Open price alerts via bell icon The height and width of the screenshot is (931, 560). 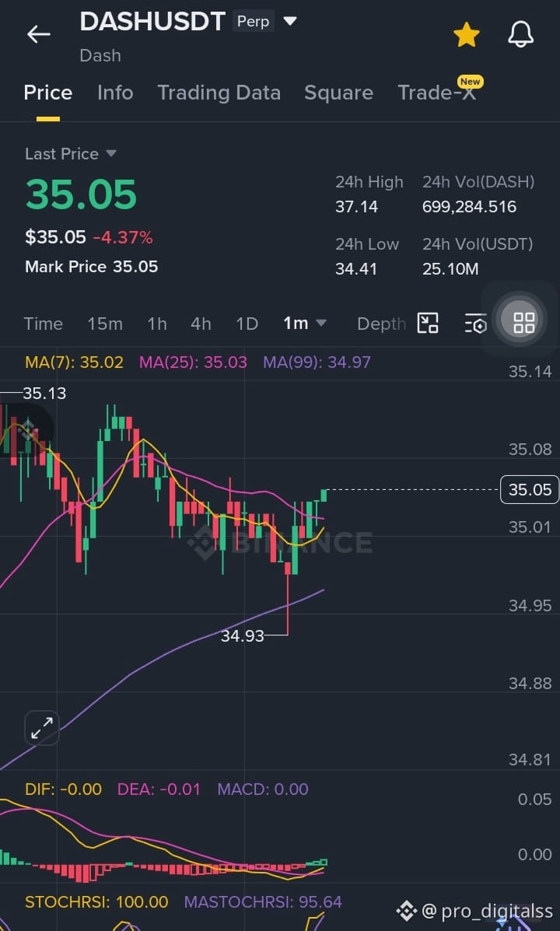[x=521, y=34]
